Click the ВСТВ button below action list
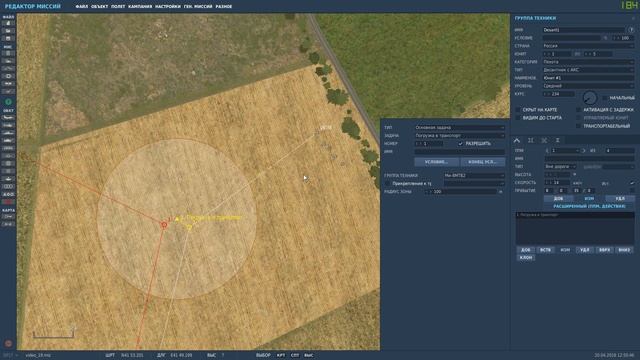This screenshot has width=640, height=360. coord(545,250)
